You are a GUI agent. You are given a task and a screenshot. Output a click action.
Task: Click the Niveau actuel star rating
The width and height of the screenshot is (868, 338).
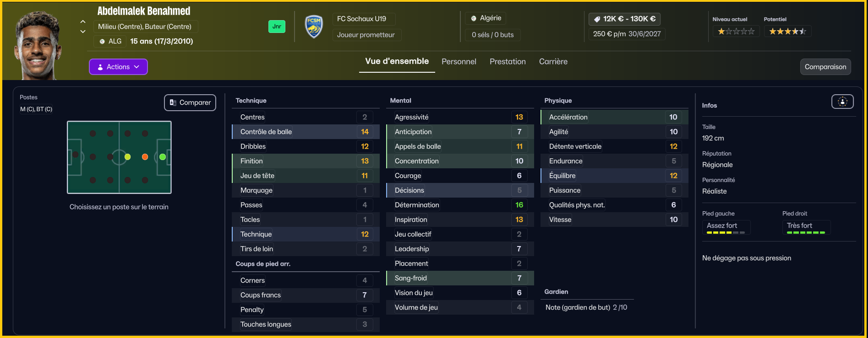pos(736,32)
